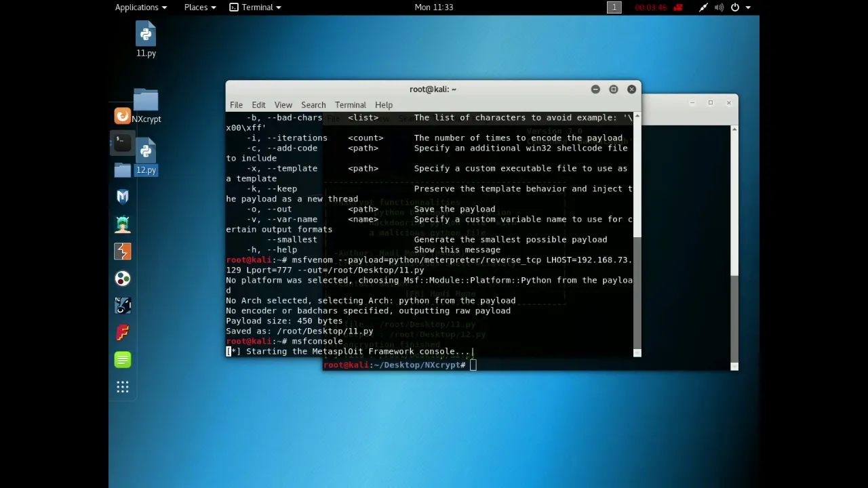The width and height of the screenshot is (868, 488).
Task: Click the red screen recorder camera icon
Action: tap(677, 7)
